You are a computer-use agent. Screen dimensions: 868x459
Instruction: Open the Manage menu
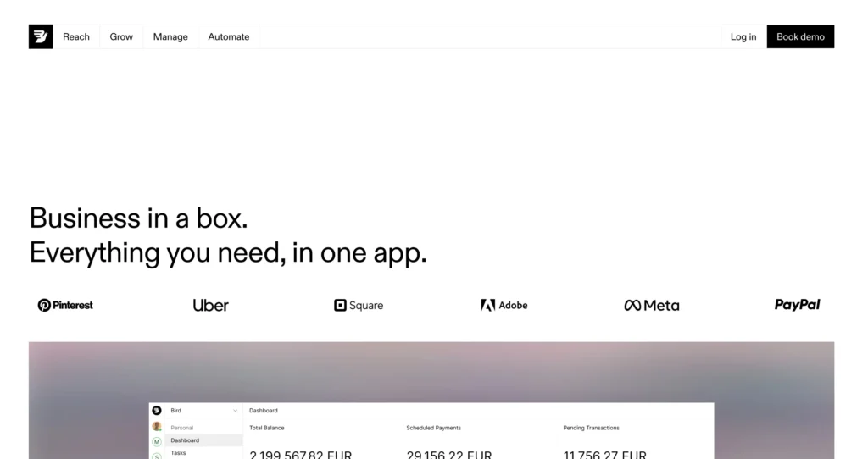click(x=170, y=36)
